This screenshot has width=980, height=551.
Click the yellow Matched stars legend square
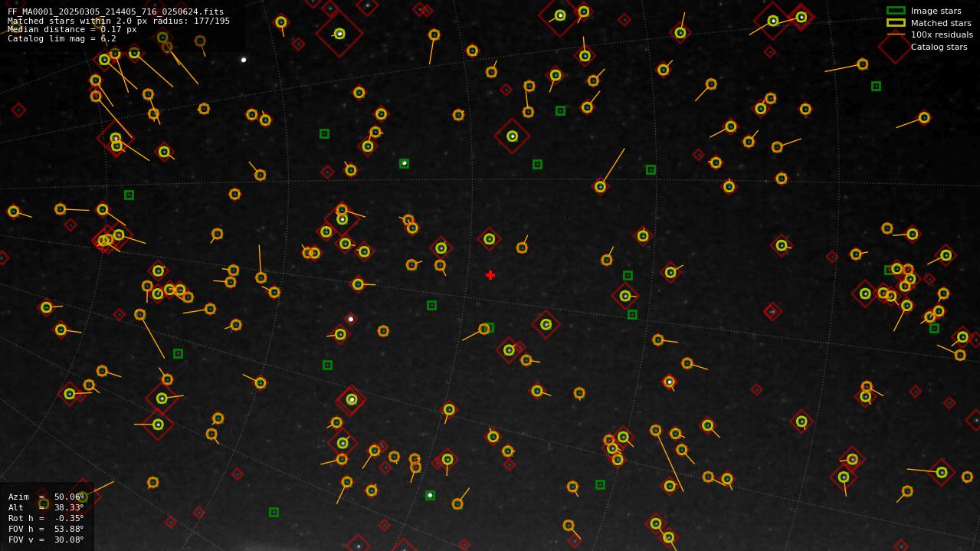coord(896,23)
